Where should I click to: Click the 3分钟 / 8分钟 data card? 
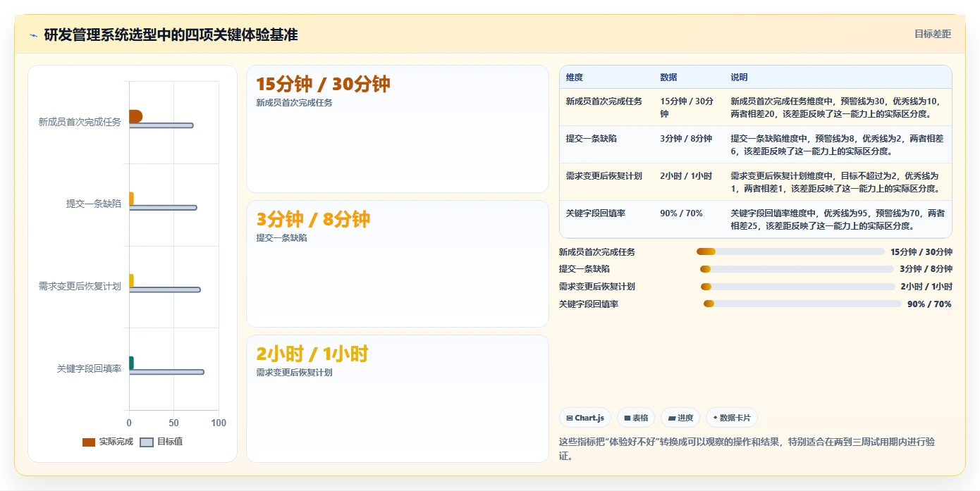398,263
